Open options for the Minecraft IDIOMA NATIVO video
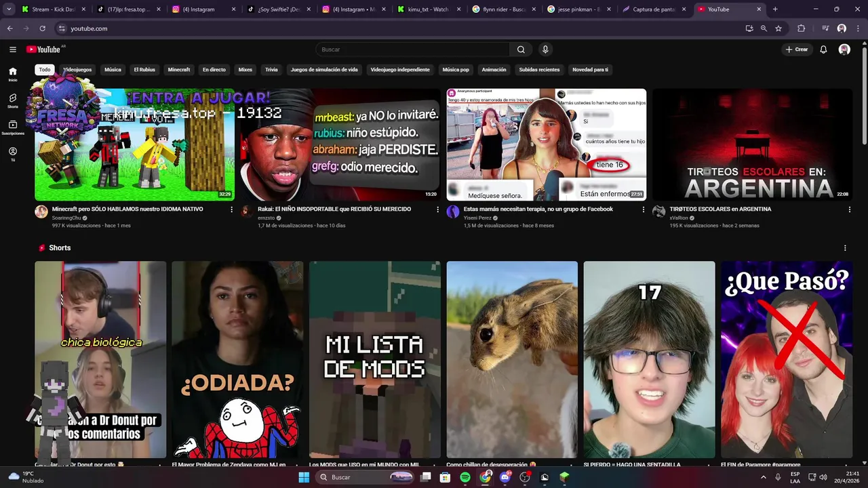This screenshot has height=488, width=868. [x=231, y=209]
